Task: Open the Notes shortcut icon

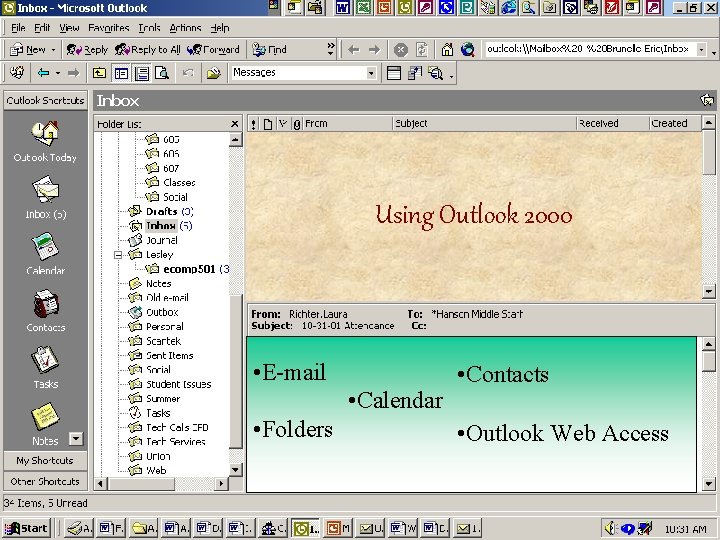Action: [45, 416]
